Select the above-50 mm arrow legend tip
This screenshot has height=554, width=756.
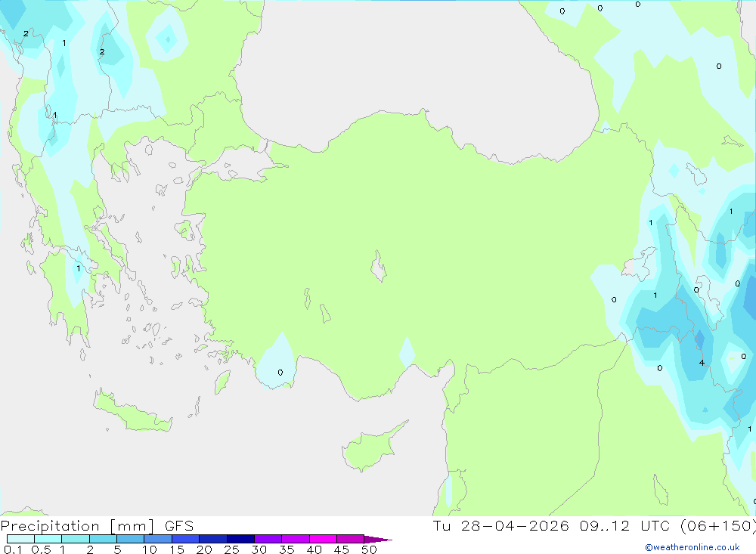click(378, 540)
